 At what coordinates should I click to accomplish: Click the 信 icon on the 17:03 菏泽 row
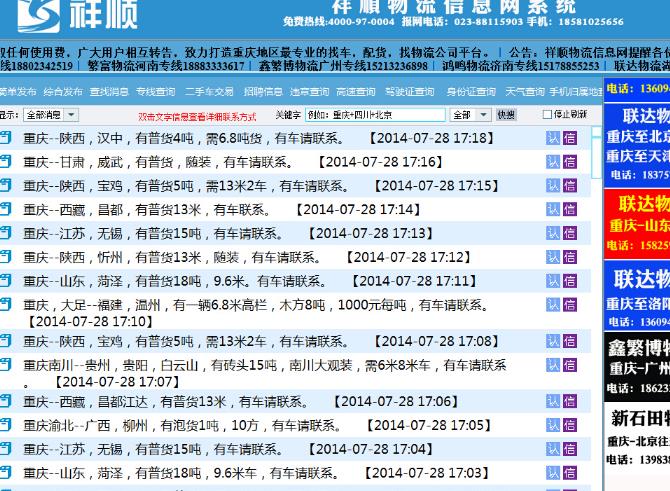tap(570, 473)
